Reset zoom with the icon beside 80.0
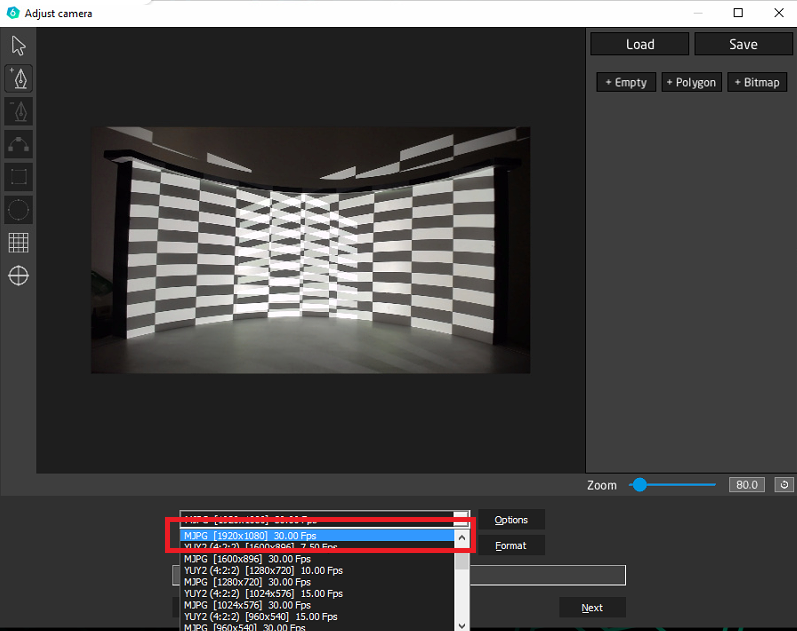797x631 pixels. (x=783, y=485)
